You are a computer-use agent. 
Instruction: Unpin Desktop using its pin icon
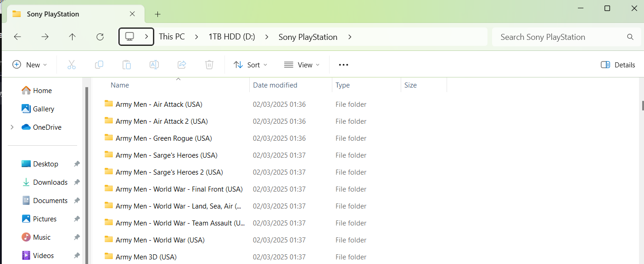(77, 164)
